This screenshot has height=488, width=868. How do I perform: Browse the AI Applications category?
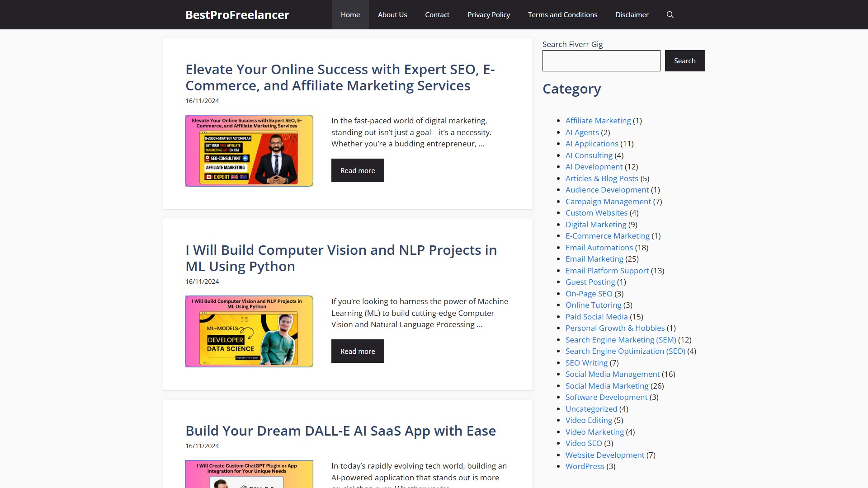pyautogui.click(x=592, y=144)
